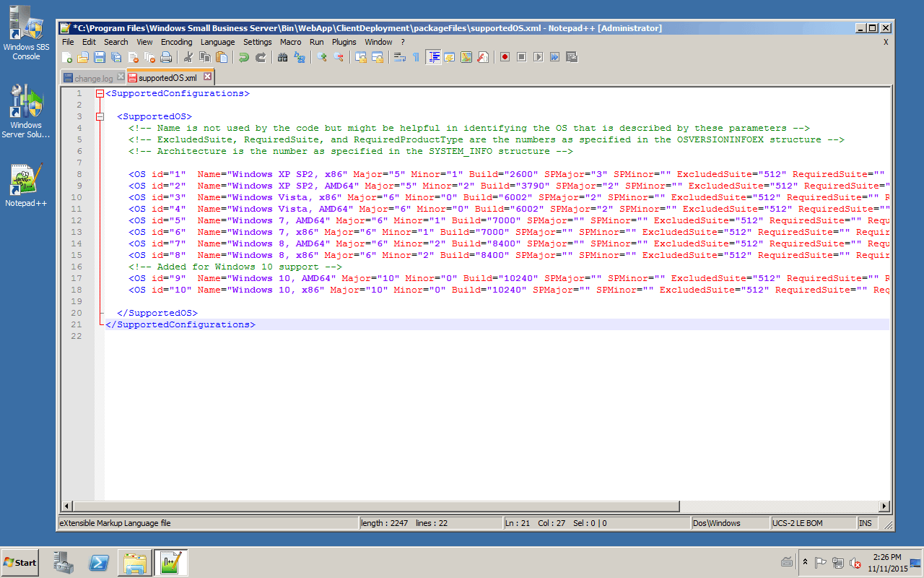Viewport: 924px width, 578px height.
Task: Copy selection toolbar icon
Action: pyautogui.click(x=205, y=57)
